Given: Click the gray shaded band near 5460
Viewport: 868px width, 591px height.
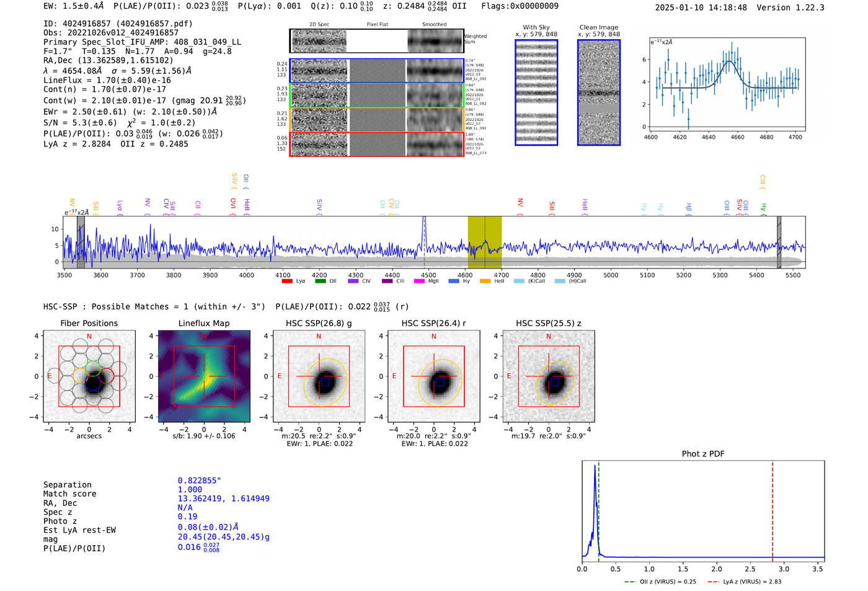Looking at the screenshot, I should click(779, 242).
